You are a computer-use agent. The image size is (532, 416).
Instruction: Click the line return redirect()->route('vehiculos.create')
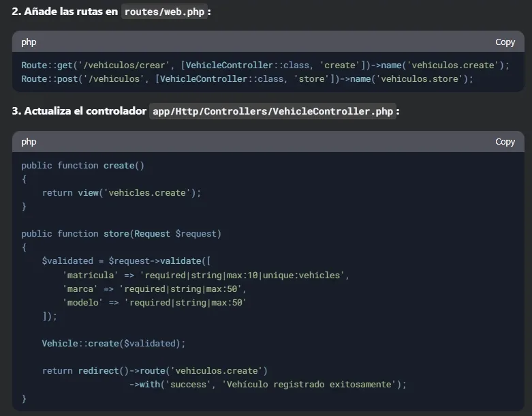[155, 371]
